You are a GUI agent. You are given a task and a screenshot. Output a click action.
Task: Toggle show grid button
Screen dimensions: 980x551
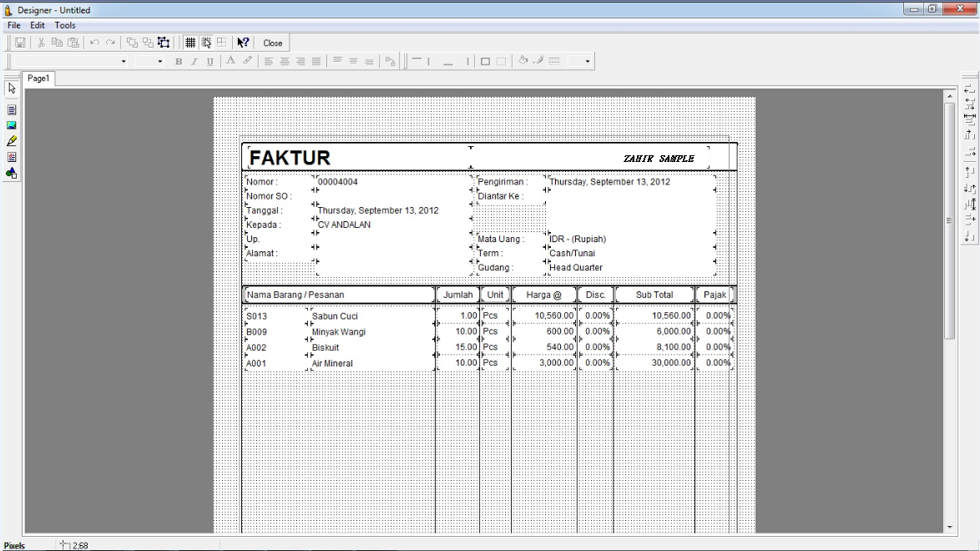click(x=190, y=43)
